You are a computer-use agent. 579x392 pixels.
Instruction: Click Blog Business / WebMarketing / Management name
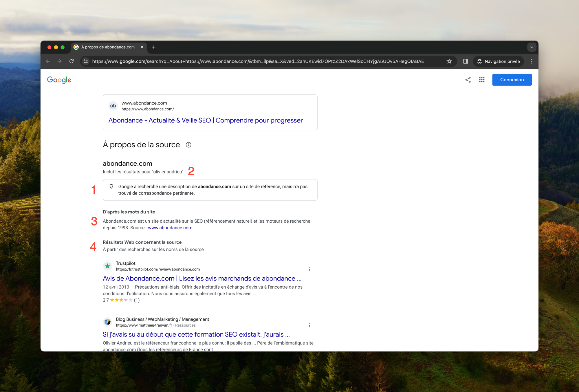click(162, 319)
